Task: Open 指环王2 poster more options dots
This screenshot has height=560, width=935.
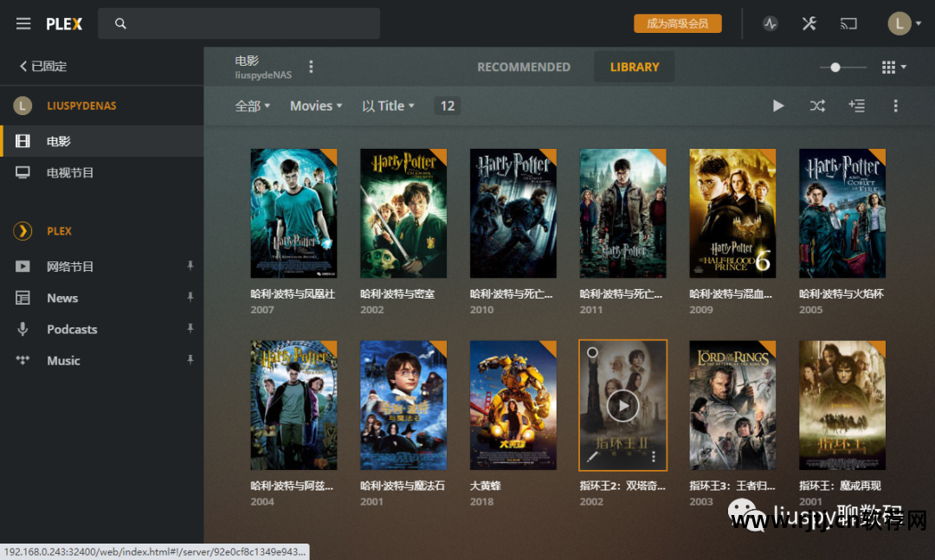Action: pos(654,457)
